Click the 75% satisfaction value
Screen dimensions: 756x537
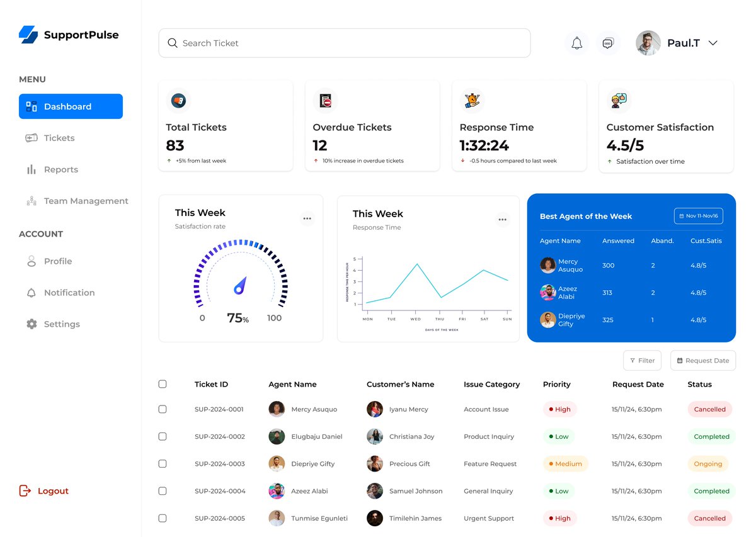pos(238,319)
